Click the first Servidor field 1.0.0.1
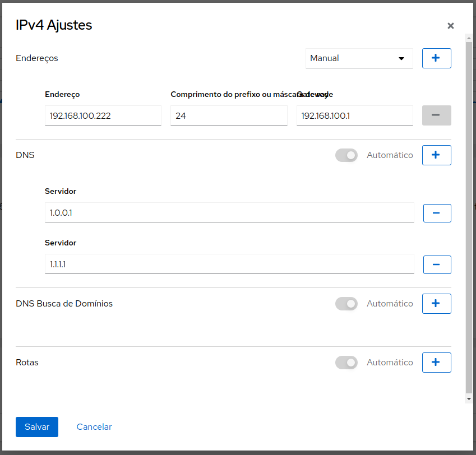 pos(229,212)
